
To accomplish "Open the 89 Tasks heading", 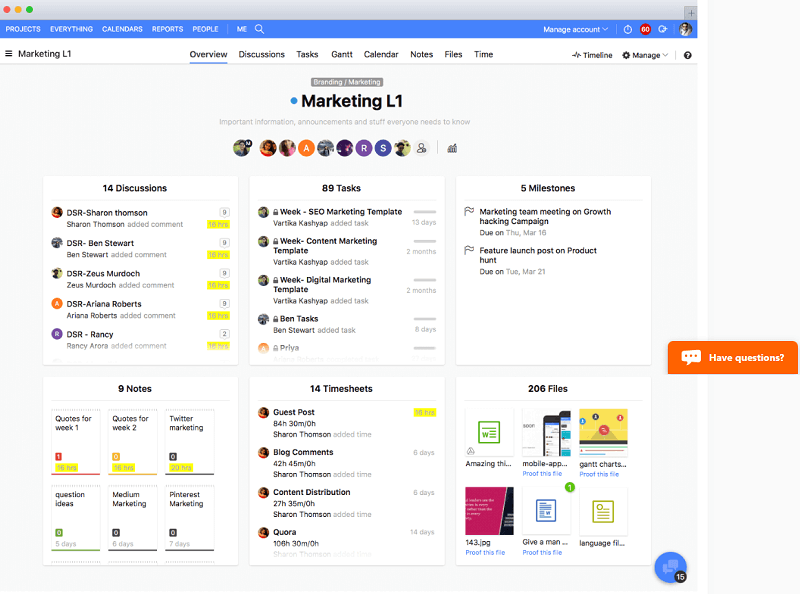I will point(341,188).
